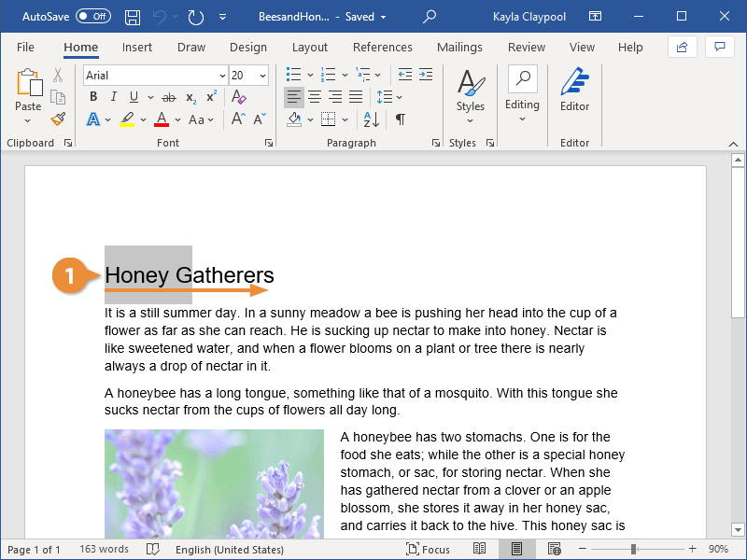Expand the font size dropdown
The width and height of the screenshot is (747, 560).
[x=262, y=76]
